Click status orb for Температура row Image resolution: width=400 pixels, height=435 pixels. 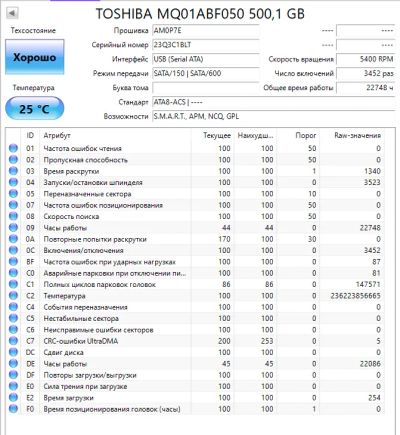coord(13,295)
